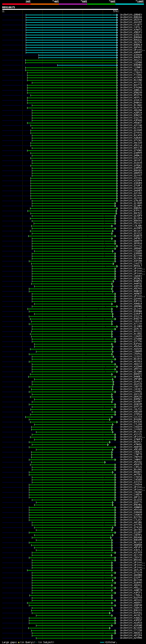The image size is (146, 644).
Task: Select label UniRef100_A9RHM7
Action: (131, 53)
